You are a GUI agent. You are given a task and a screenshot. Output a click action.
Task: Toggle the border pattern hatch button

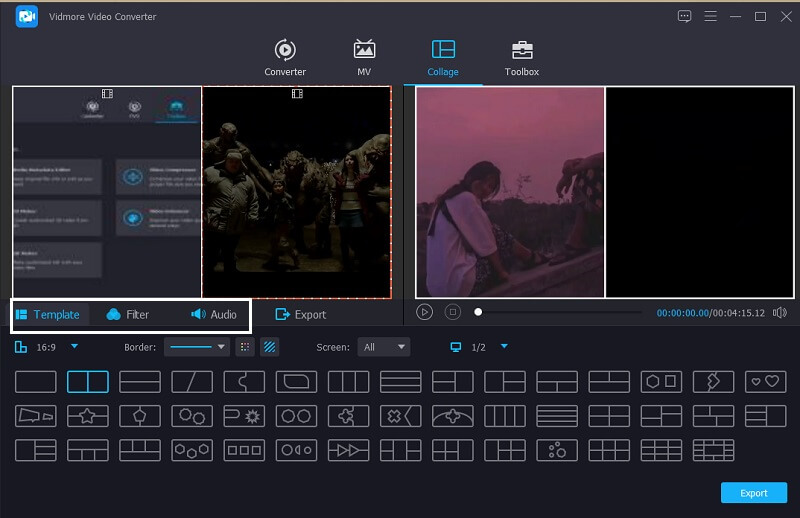(x=269, y=347)
